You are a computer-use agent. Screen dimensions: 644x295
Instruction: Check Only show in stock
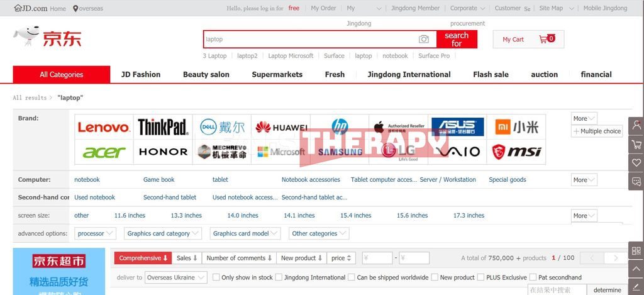pos(216,277)
